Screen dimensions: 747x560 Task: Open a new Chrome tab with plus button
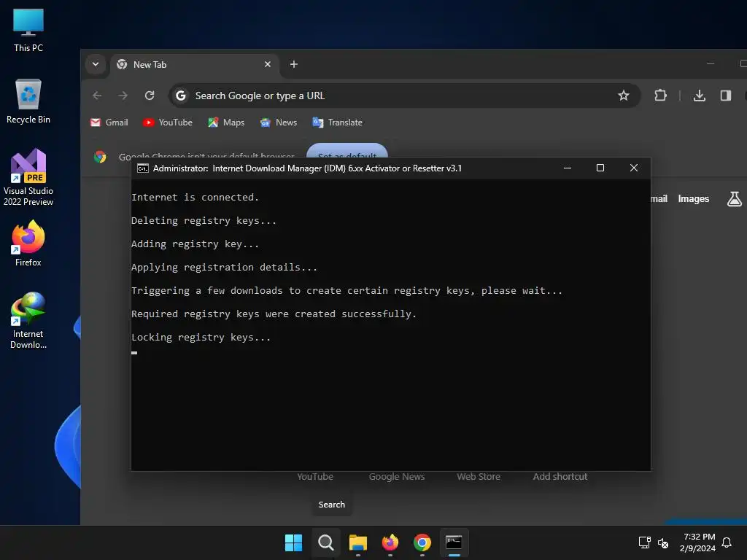[x=294, y=64]
